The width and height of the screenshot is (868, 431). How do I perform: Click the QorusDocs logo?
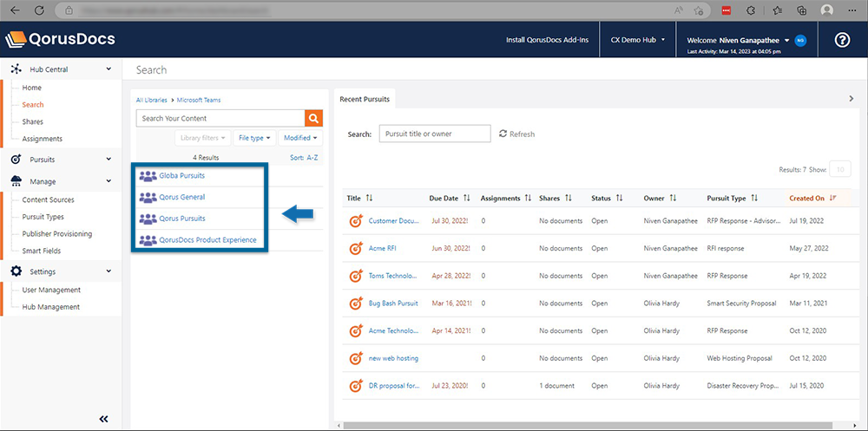61,39
